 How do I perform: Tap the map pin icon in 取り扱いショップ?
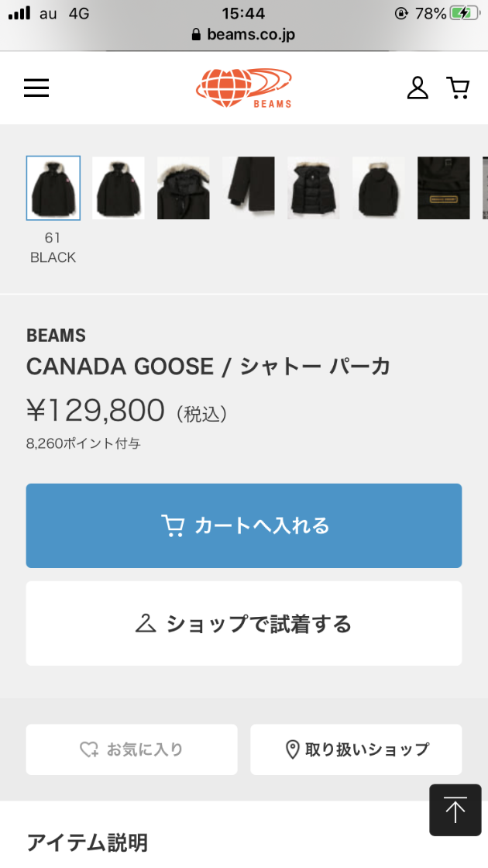(292, 749)
